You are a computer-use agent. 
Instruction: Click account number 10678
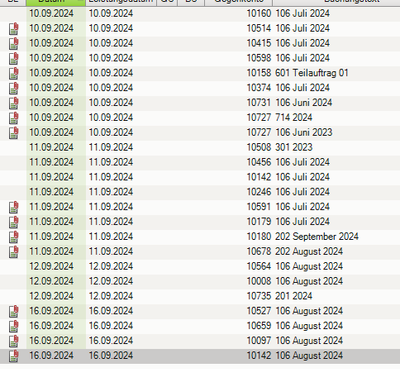[259, 251]
